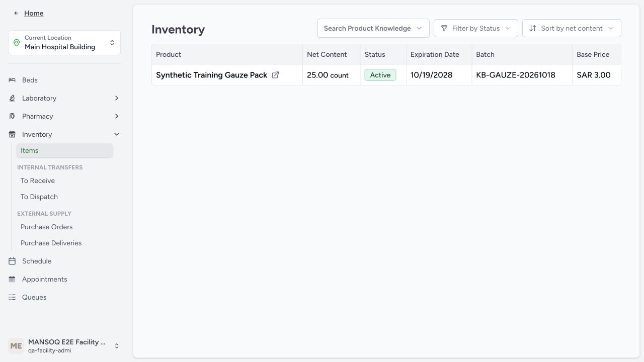Click the 10/19/2028 expiration date

click(x=431, y=75)
